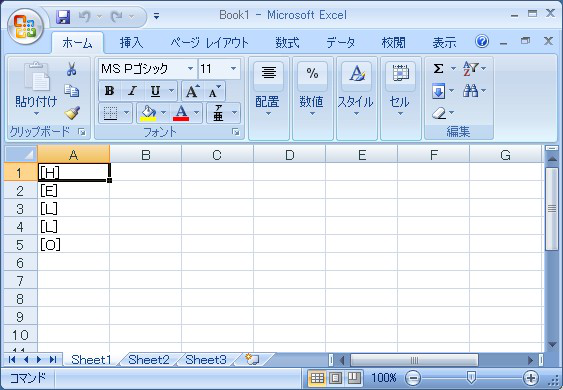Click the Cut scissors icon
The image size is (563, 390).
tap(71, 69)
